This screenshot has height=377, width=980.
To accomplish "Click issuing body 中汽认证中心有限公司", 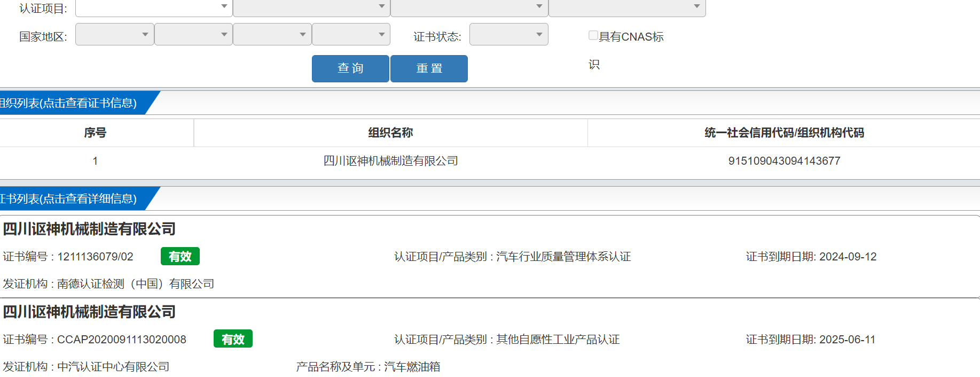I will tap(113, 367).
